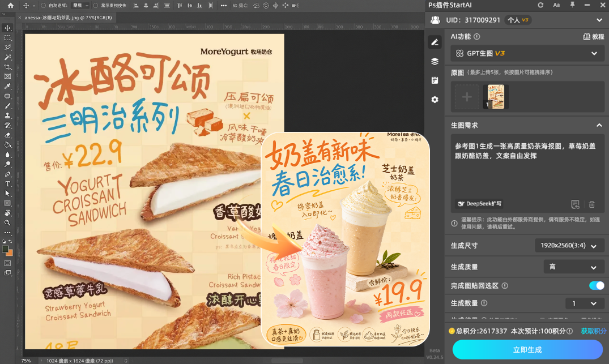Add a reference image with plus box
The height and width of the screenshot is (364, 609).
(x=467, y=97)
